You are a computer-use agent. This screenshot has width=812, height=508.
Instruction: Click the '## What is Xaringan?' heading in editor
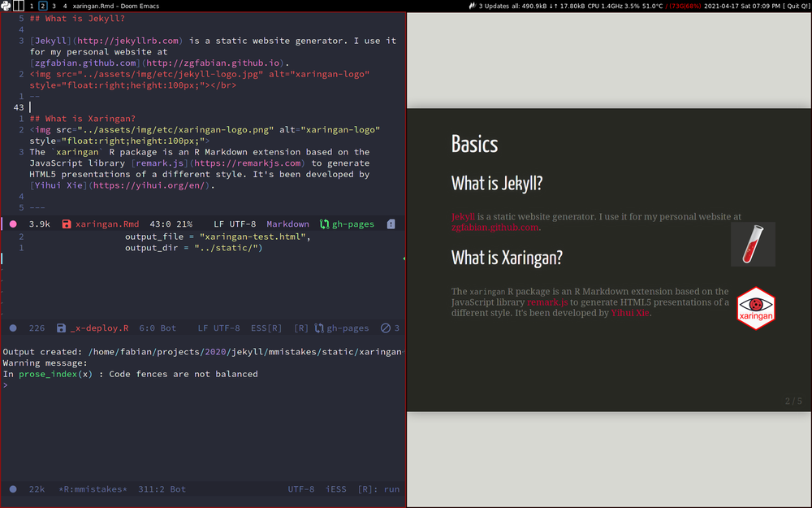[82, 118]
